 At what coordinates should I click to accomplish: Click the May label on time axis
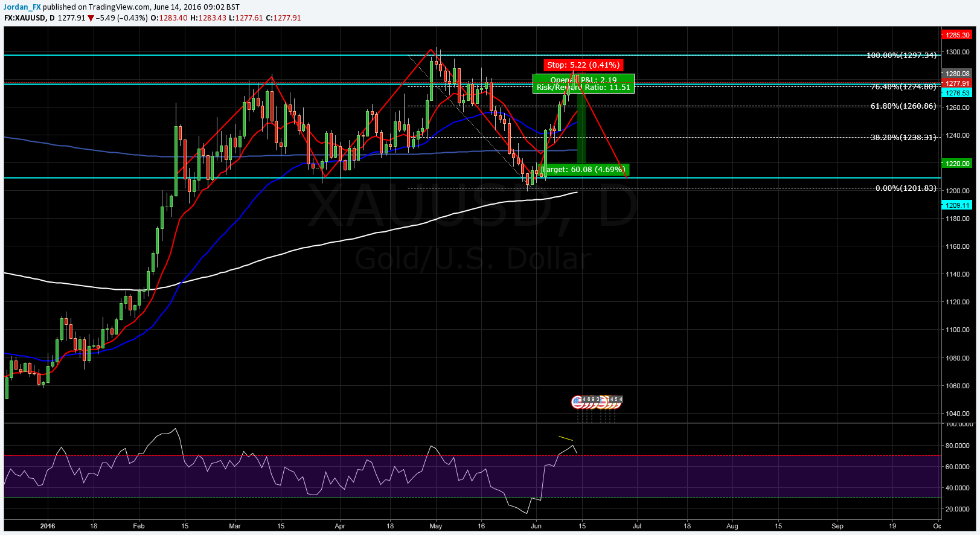pos(436,526)
